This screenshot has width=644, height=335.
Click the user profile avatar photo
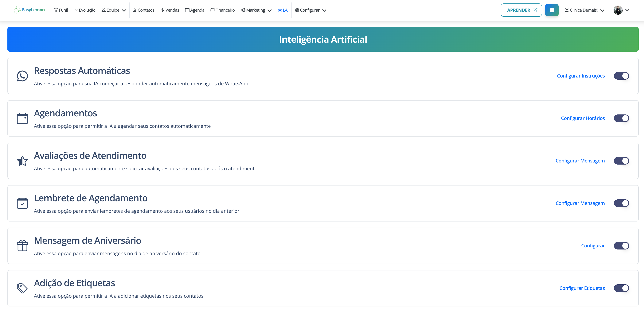[618, 10]
